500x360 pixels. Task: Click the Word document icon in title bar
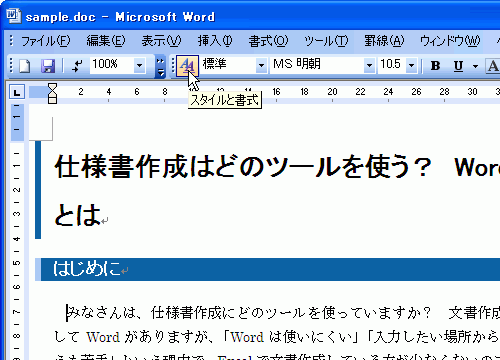14,16
